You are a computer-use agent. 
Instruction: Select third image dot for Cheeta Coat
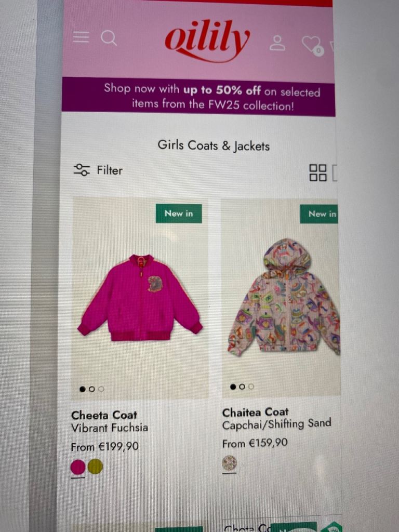[x=101, y=389]
